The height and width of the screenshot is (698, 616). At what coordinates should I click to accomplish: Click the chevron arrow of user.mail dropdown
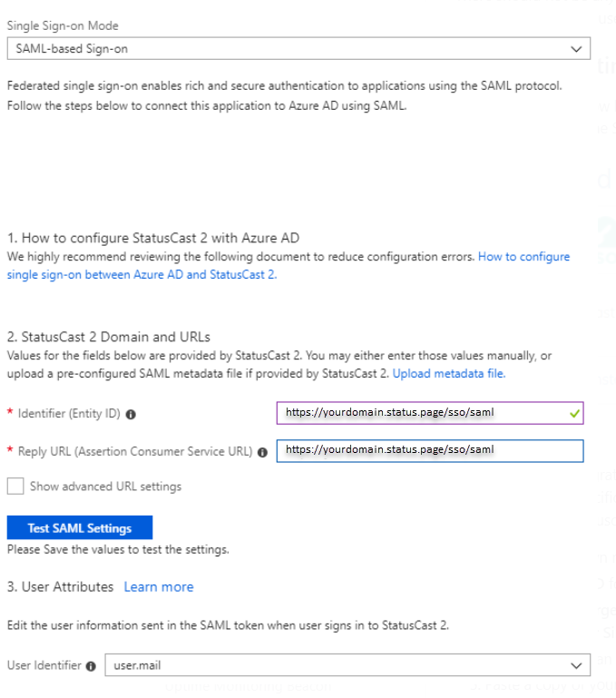[x=576, y=665]
